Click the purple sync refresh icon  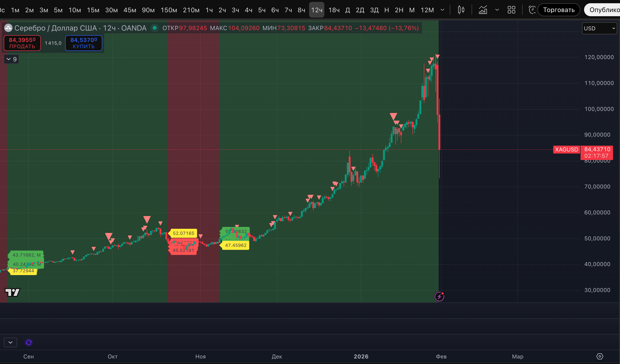pyautogui.click(x=29, y=342)
